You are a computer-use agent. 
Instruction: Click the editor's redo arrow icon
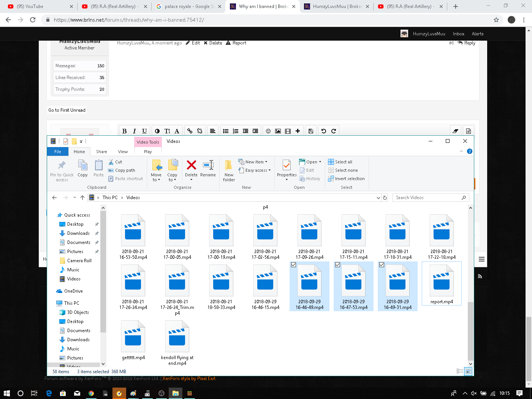coord(334,131)
